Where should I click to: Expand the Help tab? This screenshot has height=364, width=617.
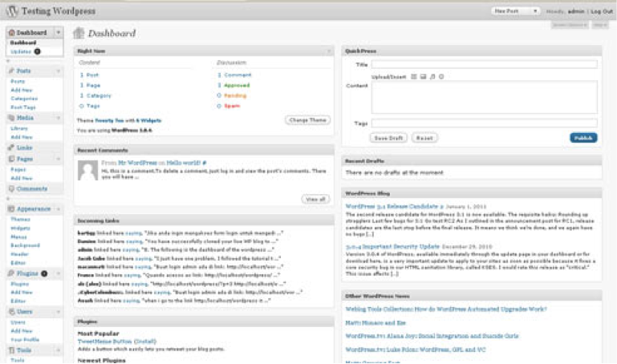coord(600,25)
